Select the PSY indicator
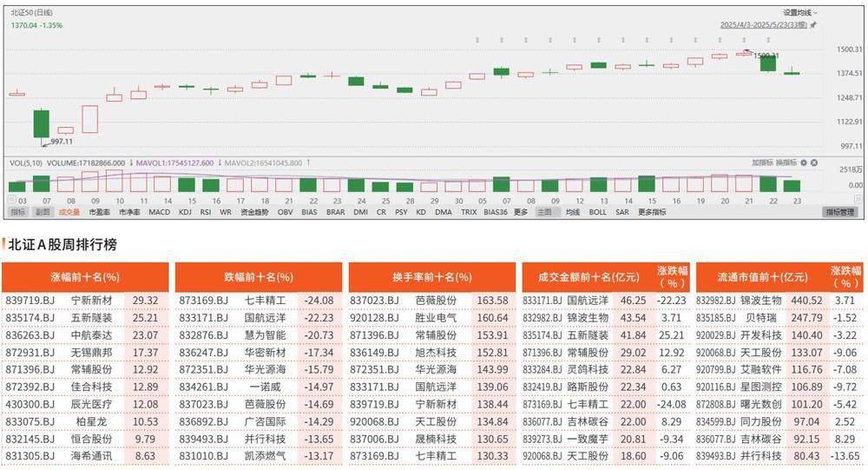 click(x=401, y=212)
